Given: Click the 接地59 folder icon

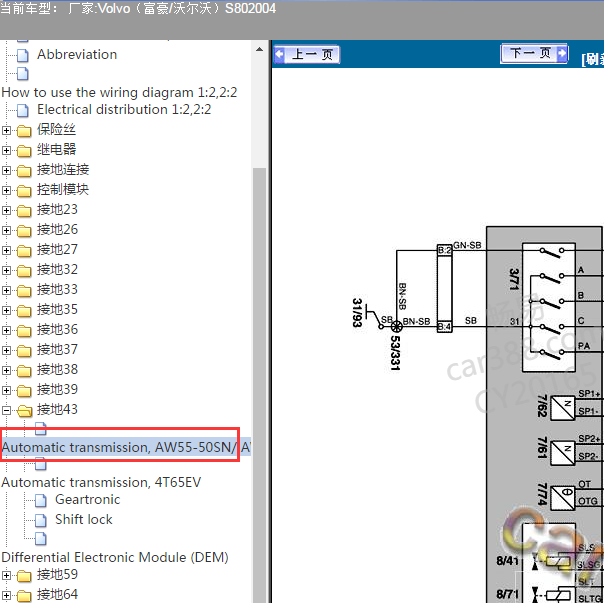Looking at the screenshot, I should 24,576.
